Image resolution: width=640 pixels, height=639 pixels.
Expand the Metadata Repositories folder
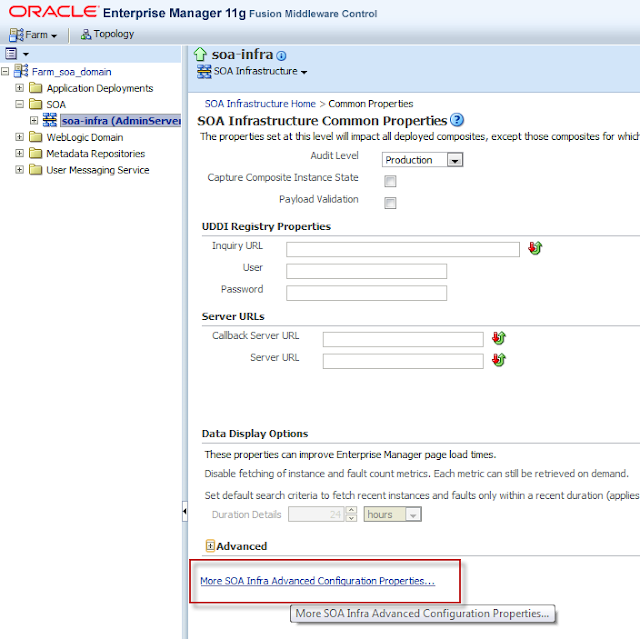pyautogui.click(x=19, y=153)
